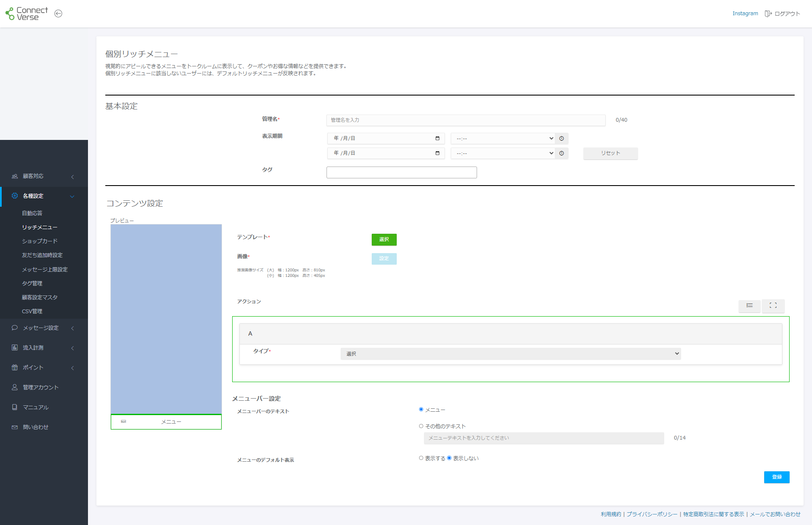812x525 pixels.
Task: Focus the 管理名 input field
Action: tap(466, 120)
